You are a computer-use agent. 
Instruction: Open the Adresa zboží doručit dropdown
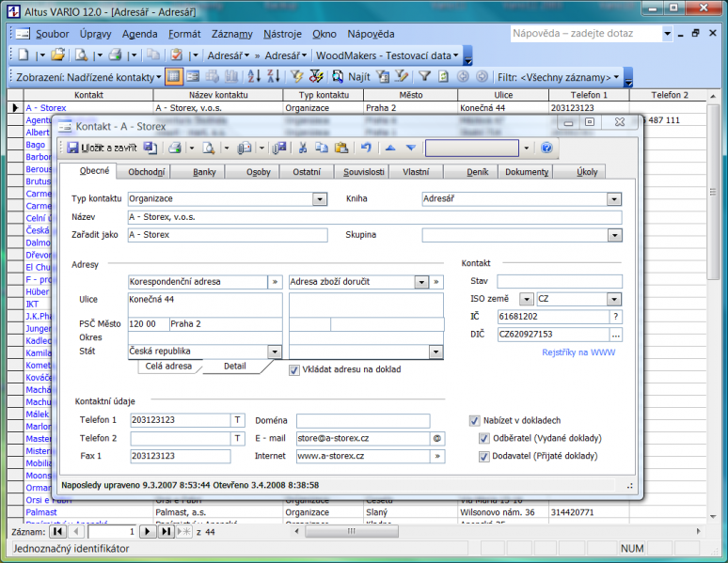coord(421,282)
